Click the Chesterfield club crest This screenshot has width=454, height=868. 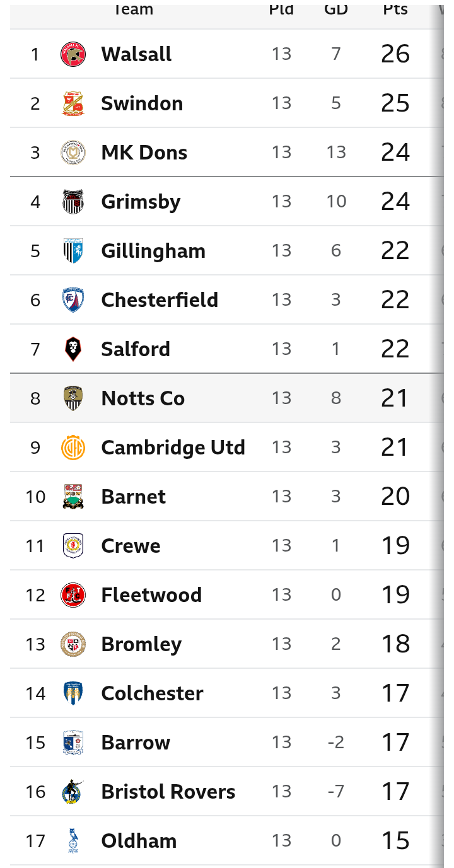[73, 300]
